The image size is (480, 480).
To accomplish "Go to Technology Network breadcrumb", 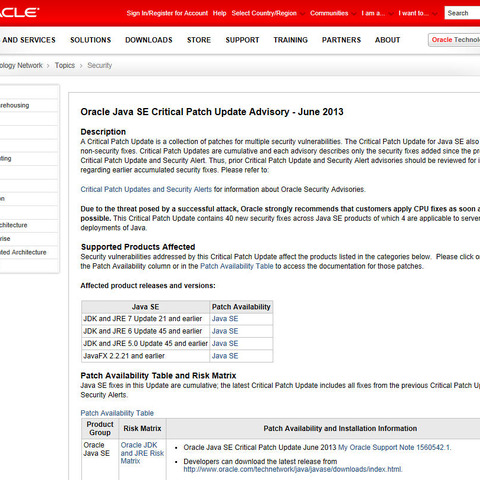I will coord(21,65).
